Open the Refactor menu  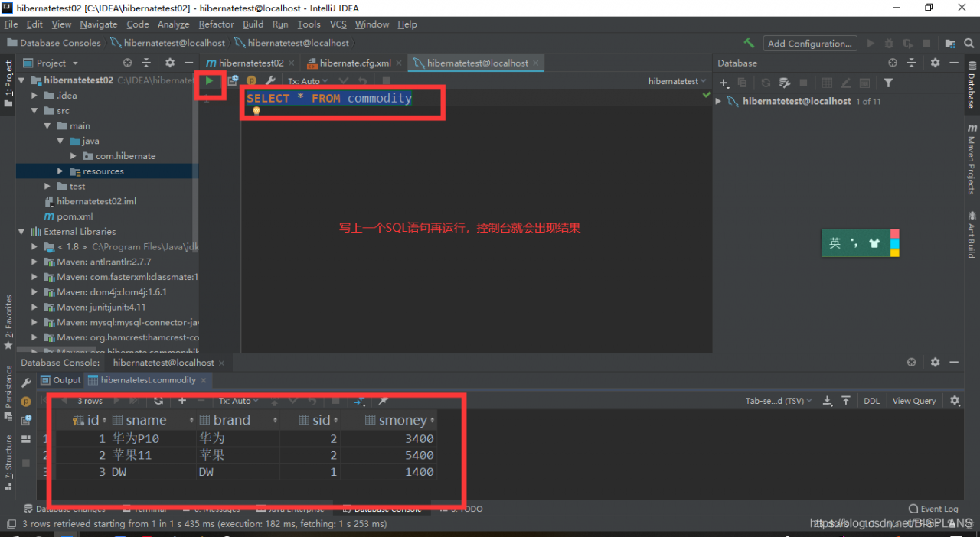point(217,24)
